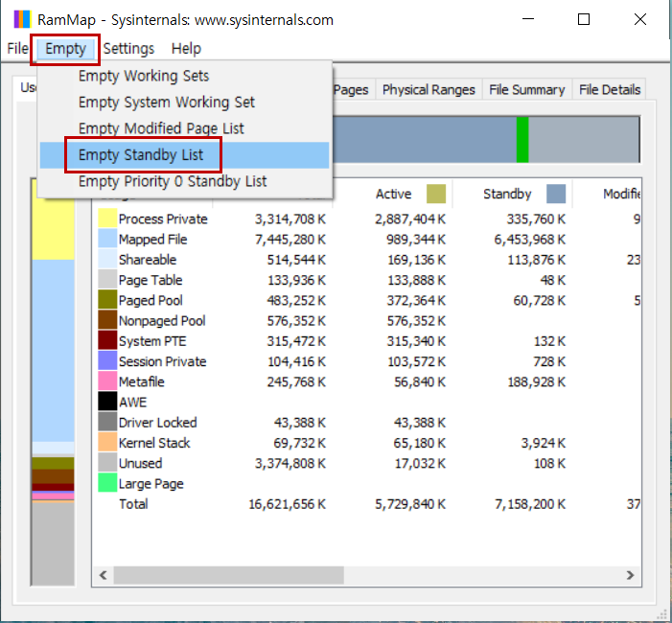Select the Mapped File row label
Viewport: 672px width, 623px height.
153,239
